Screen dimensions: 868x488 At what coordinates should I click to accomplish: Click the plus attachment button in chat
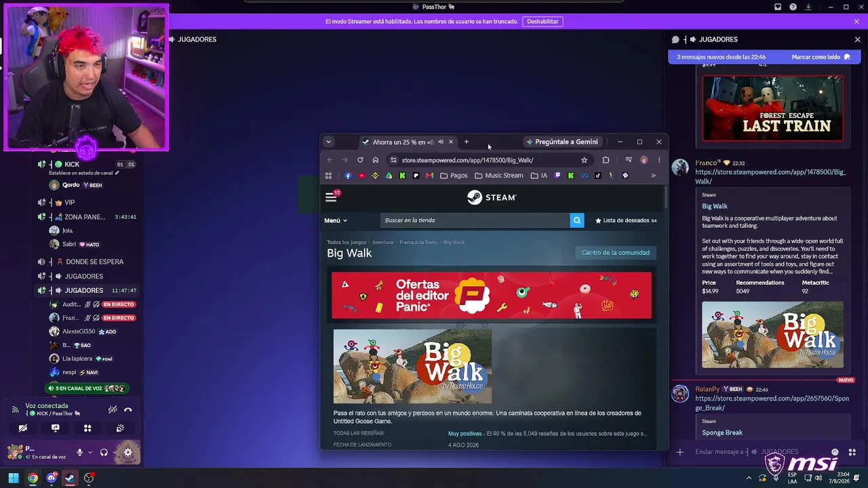click(x=679, y=452)
